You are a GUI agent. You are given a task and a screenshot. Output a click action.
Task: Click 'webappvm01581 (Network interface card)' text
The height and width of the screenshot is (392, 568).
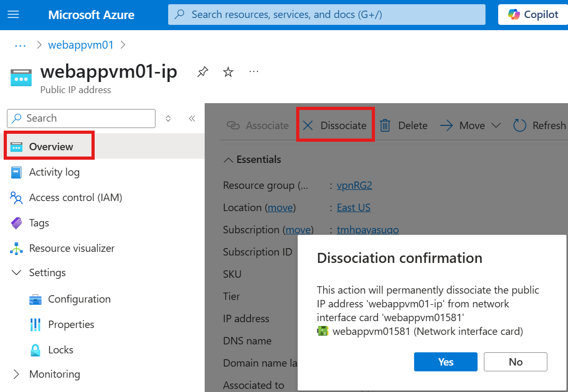click(428, 331)
